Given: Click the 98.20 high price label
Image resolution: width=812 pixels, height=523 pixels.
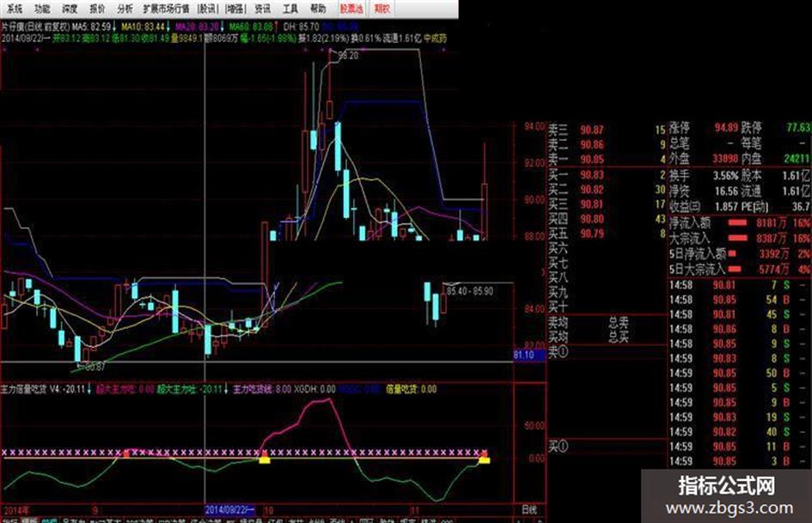Looking at the screenshot, I should click(x=348, y=56).
